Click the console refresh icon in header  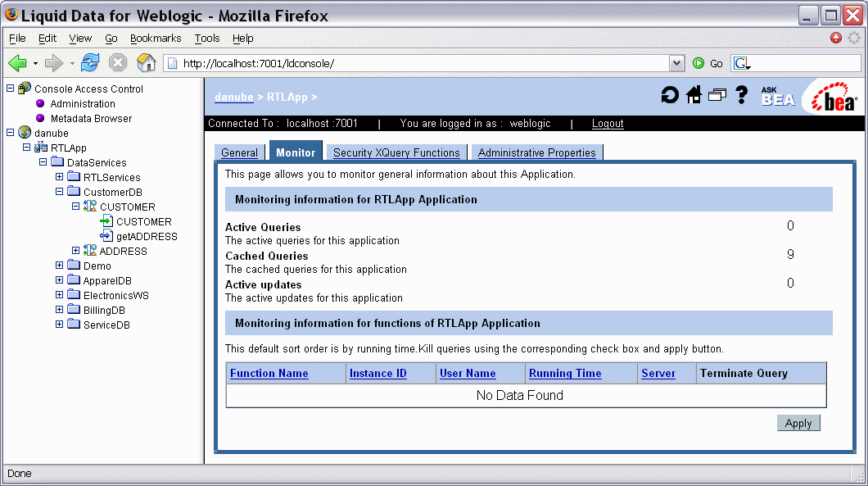(x=670, y=95)
